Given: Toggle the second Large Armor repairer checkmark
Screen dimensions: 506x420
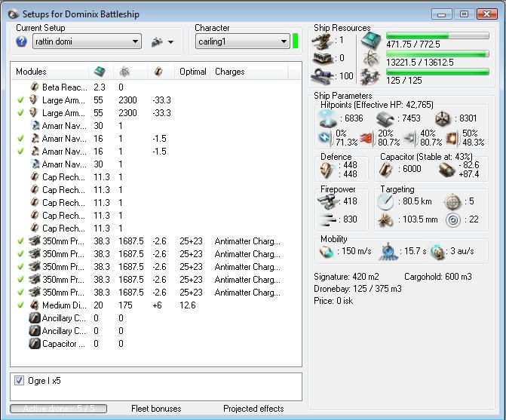Looking at the screenshot, I should tap(20, 113).
